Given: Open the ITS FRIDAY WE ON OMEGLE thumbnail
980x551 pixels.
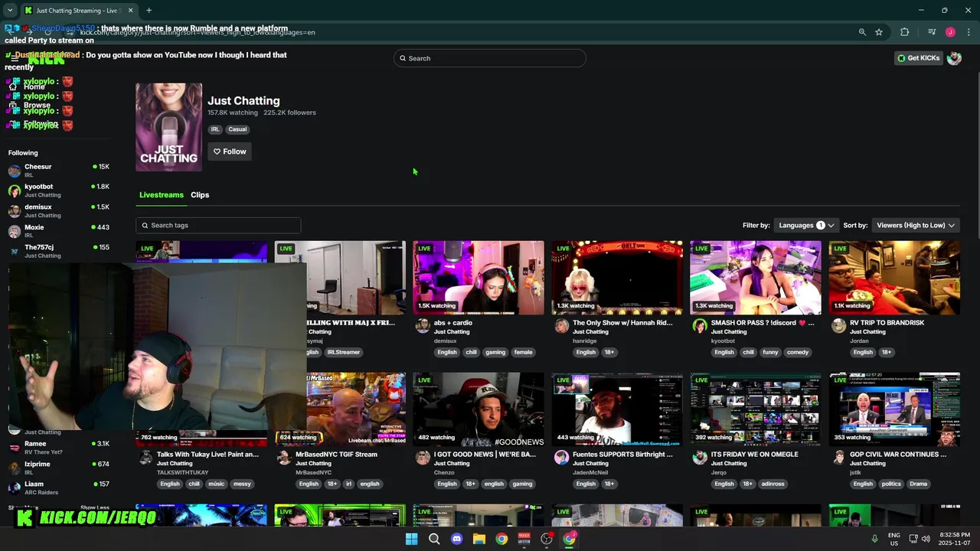Looking at the screenshot, I should (756, 409).
